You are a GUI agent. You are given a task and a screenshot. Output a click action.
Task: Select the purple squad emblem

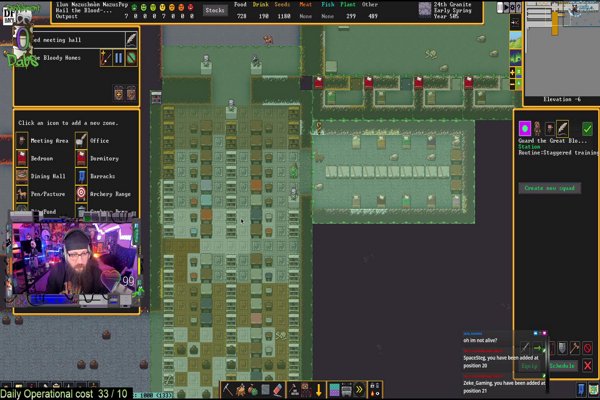[525, 129]
